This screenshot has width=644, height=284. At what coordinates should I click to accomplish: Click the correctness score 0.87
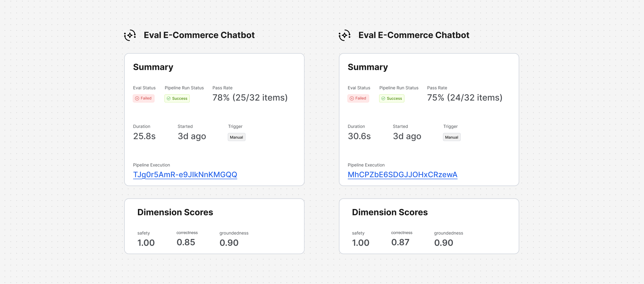400,242
